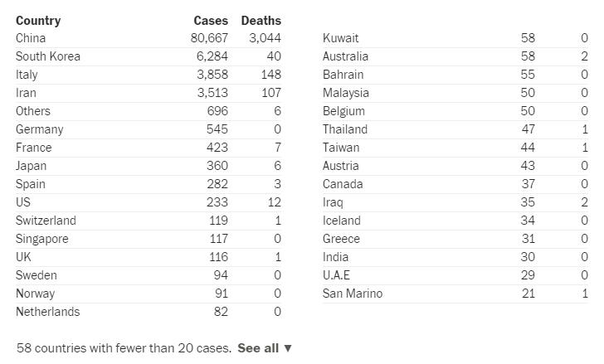Click the Country column header

coord(38,20)
